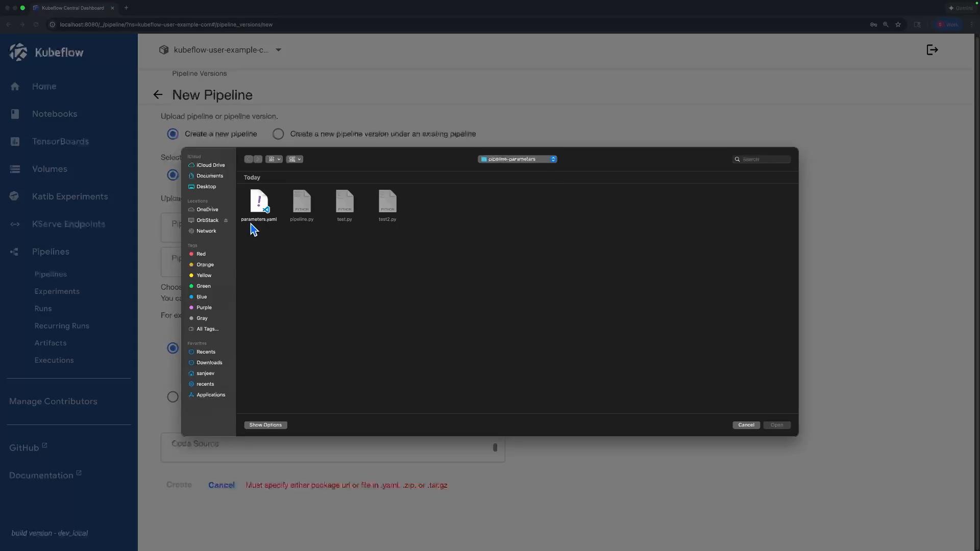
Task: Open Katib Experiments in sidebar
Action: 70,196
